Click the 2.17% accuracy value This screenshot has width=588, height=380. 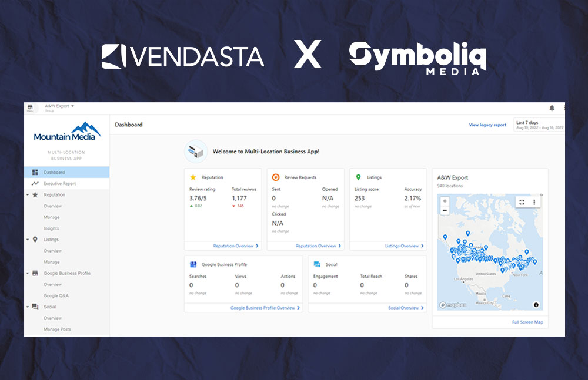pyautogui.click(x=413, y=199)
